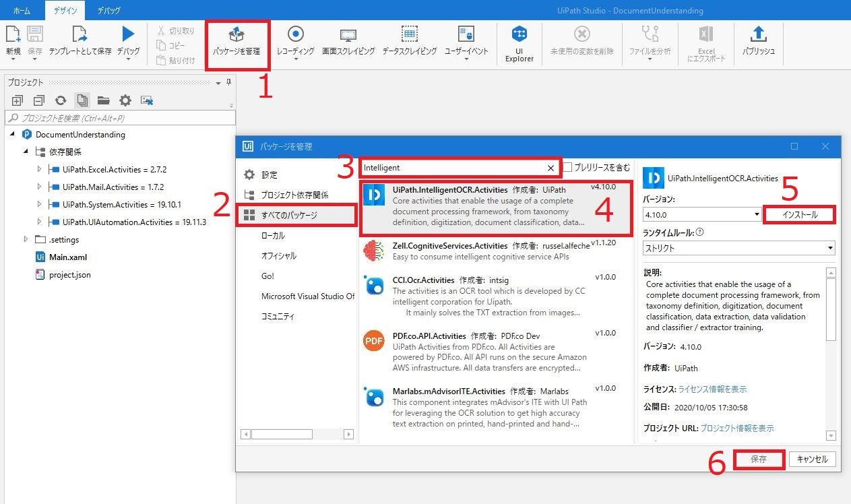
Task: Click the Save (保存) icon
Action: 35,35
